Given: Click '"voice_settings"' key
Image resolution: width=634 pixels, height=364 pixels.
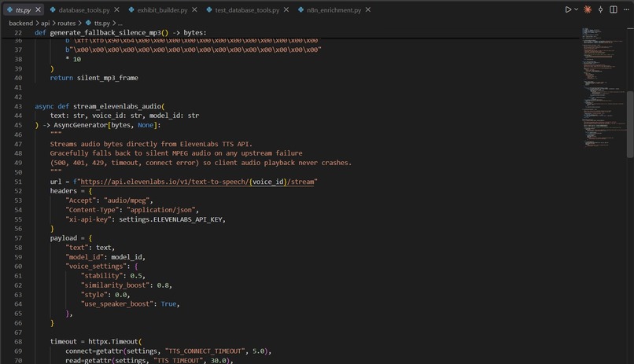Looking at the screenshot, I should click(x=96, y=267).
